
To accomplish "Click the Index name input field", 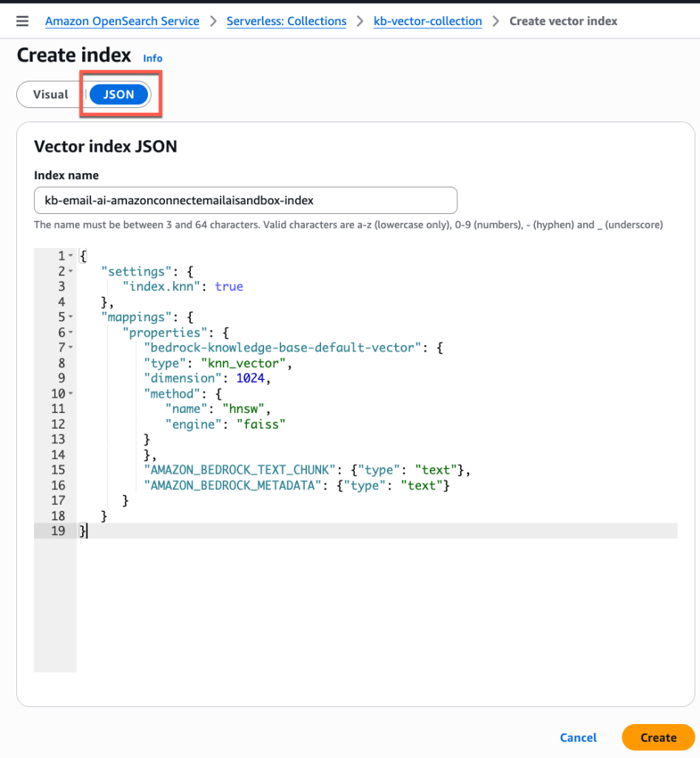I will (245, 200).
